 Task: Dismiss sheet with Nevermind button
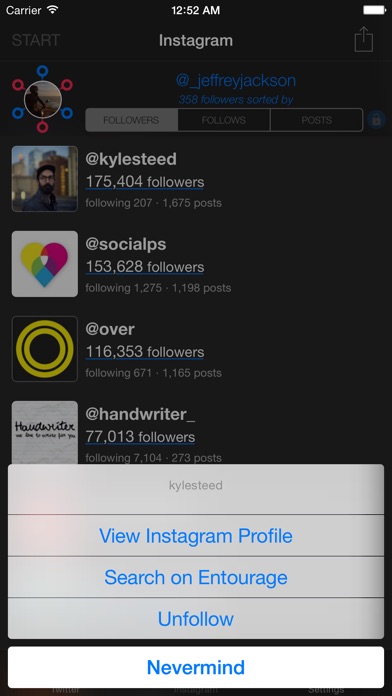pos(196,667)
